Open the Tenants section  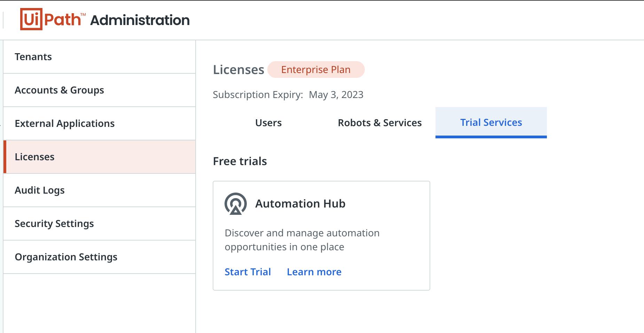point(33,57)
